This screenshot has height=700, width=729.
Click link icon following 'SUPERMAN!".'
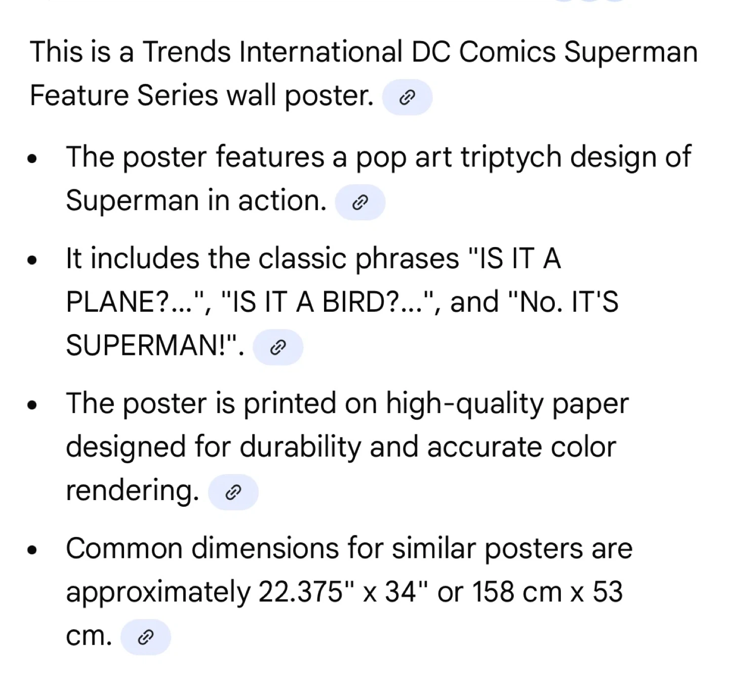tap(278, 347)
